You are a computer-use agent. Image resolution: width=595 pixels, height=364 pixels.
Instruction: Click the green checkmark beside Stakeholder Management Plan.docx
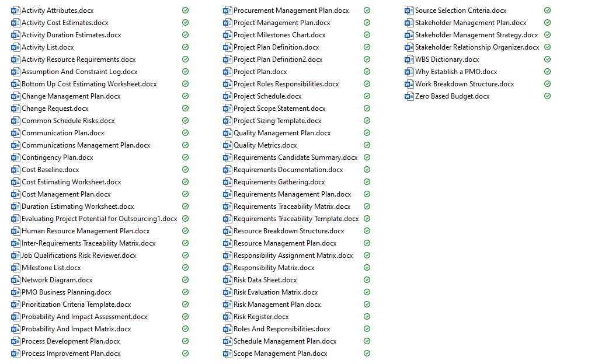(547, 23)
